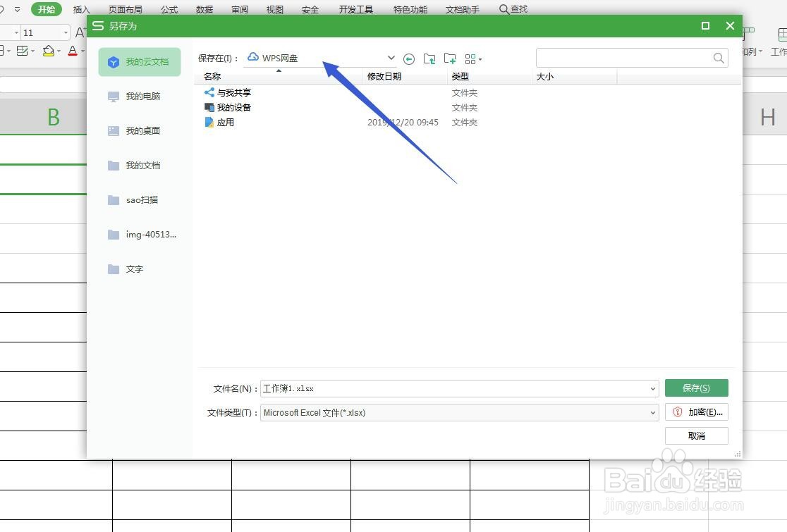Viewport: 787px width, 532px height.
Task: Open the 安全 ribbon tab
Action: pos(310,9)
